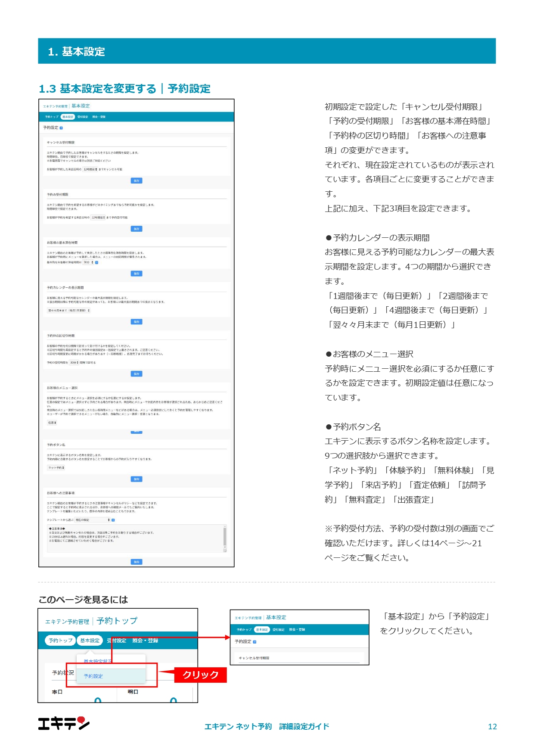Click the 予約枠の区切り時間 section heading
The width and height of the screenshot is (534, 756).
(x=61, y=336)
